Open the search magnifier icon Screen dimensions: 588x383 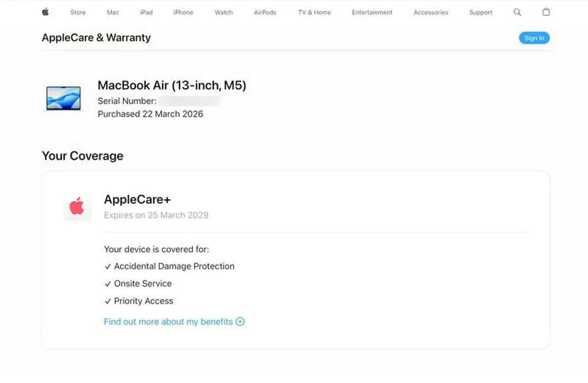tap(517, 12)
